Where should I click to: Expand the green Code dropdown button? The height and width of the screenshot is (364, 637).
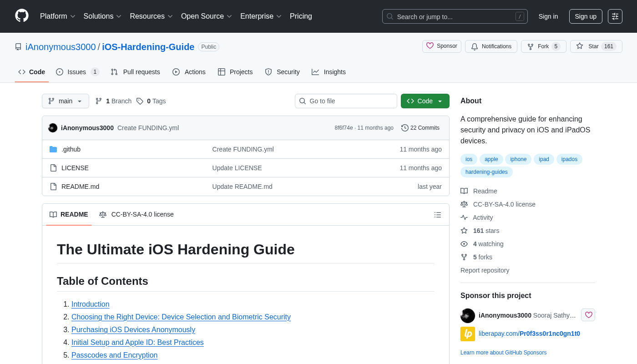[x=425, y=101]
